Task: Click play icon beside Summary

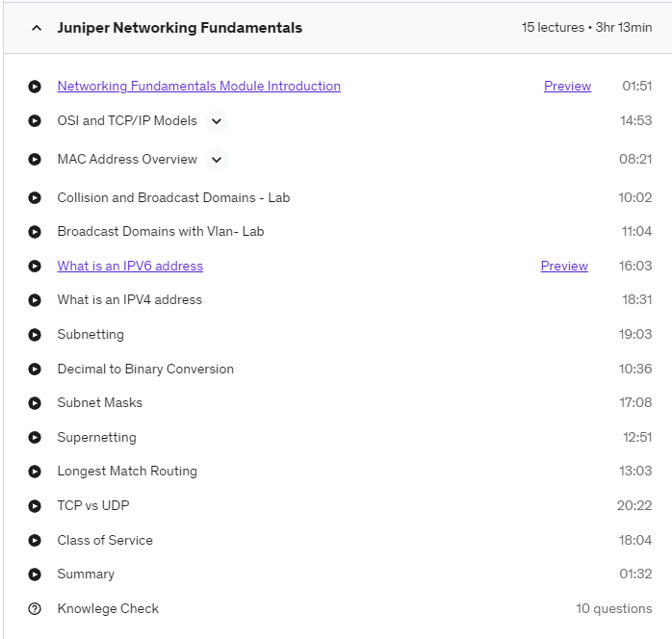Action: point(35,575)
